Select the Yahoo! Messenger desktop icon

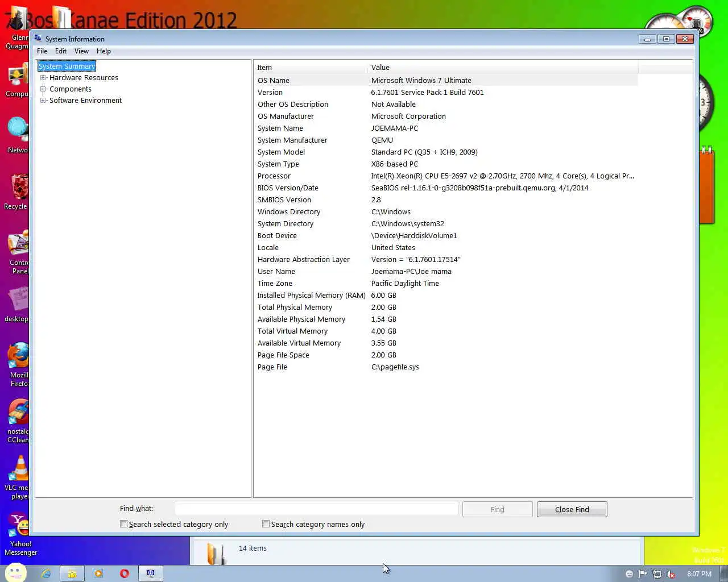(x=20, y=535)
